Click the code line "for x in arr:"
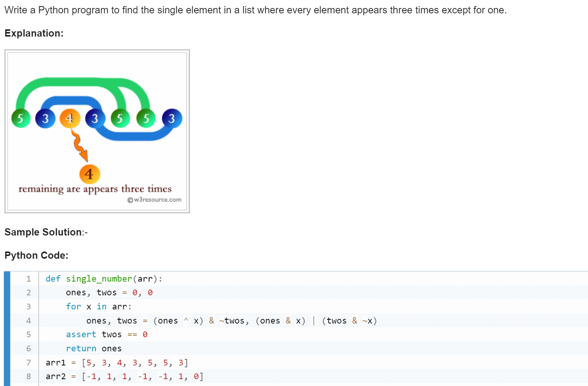588x386 pixels. click(99, 306)
